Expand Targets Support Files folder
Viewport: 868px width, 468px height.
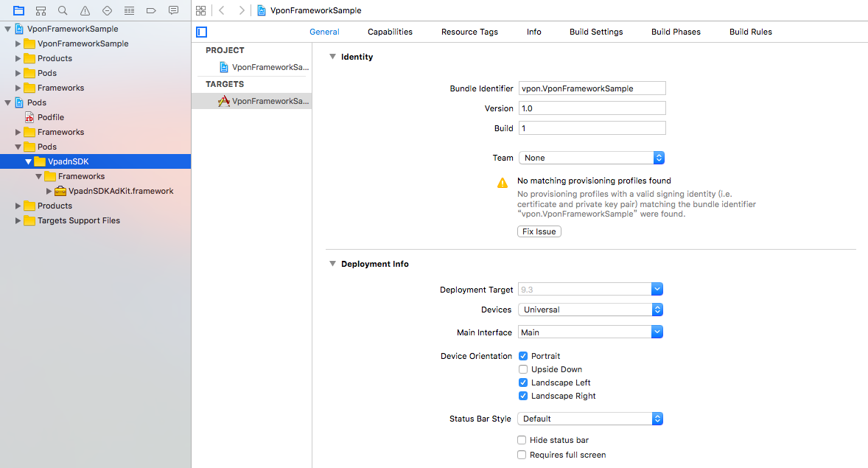point(18,220)
